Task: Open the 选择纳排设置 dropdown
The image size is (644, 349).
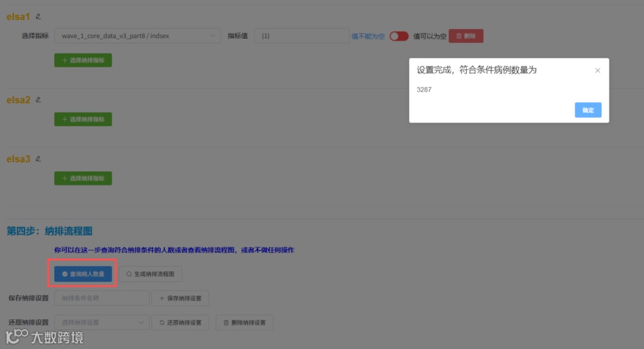Action: (101, 322)
